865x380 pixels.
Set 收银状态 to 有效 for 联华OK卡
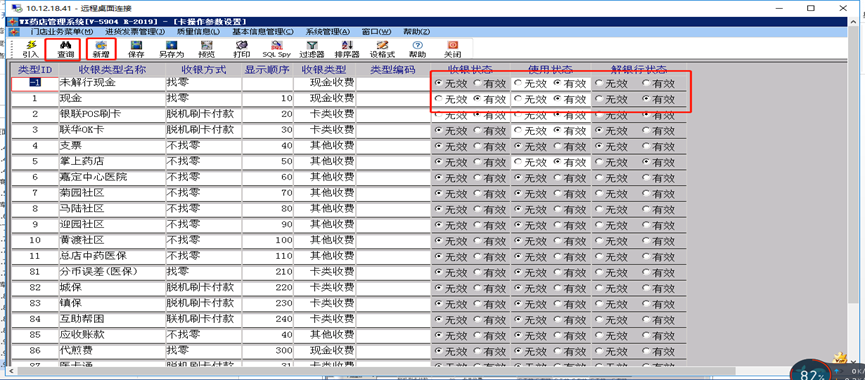click(478, 131)
